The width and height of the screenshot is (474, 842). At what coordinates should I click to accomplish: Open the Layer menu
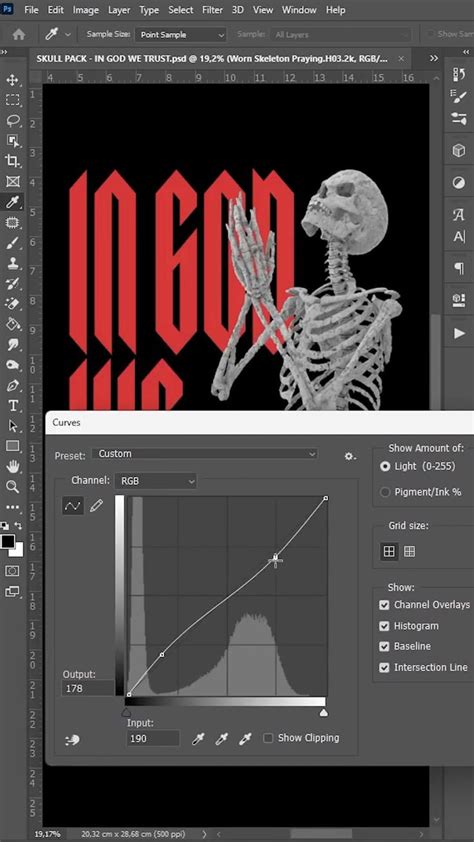[119, 10]
